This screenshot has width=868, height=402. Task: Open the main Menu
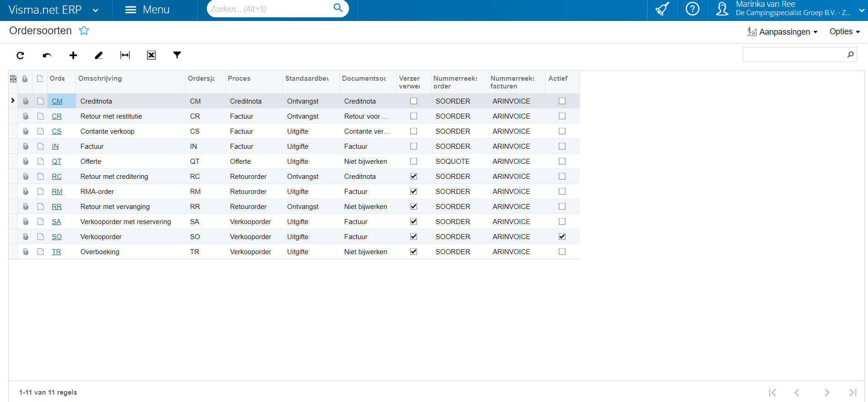[147, 10]
